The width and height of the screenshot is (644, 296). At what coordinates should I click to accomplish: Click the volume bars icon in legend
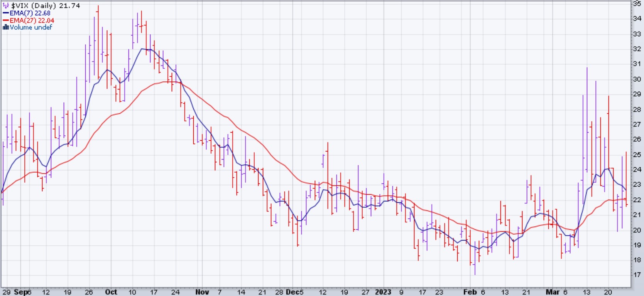(x=6, y=27)
